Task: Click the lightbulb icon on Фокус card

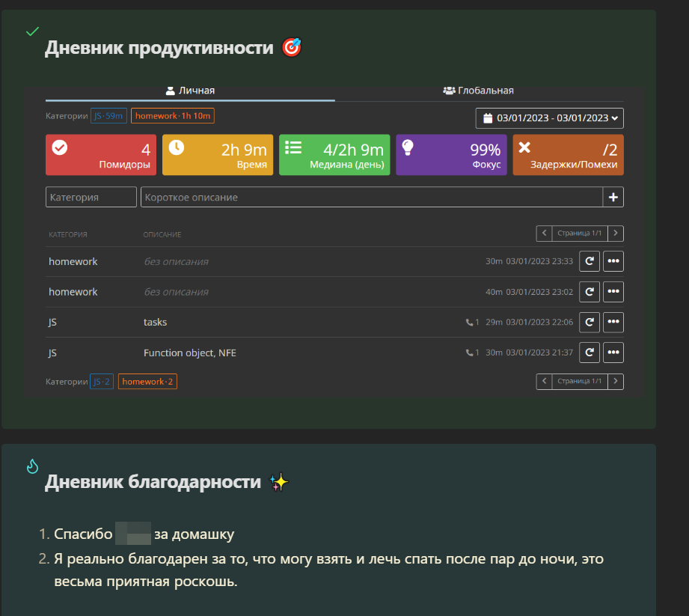Action: point(408,147)
